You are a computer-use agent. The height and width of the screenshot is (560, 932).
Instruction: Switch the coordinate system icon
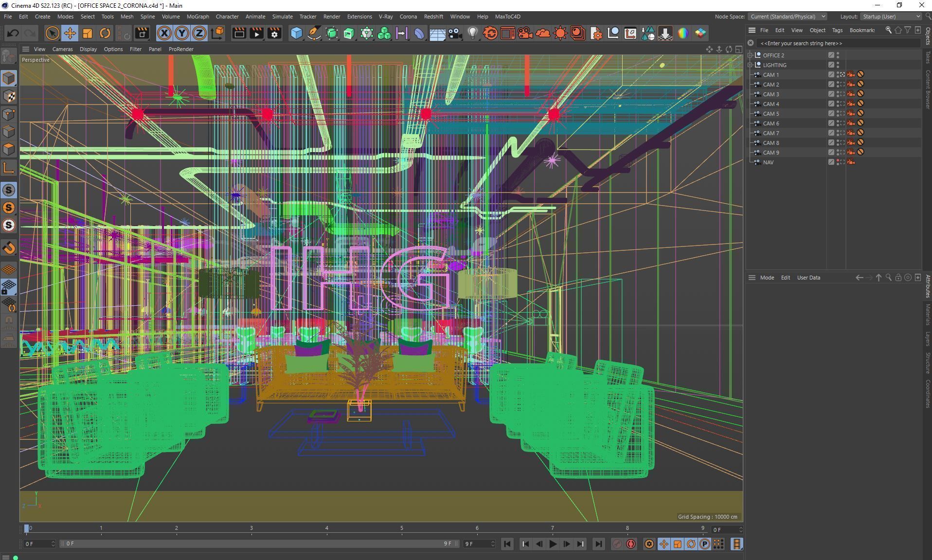(218, 33)
